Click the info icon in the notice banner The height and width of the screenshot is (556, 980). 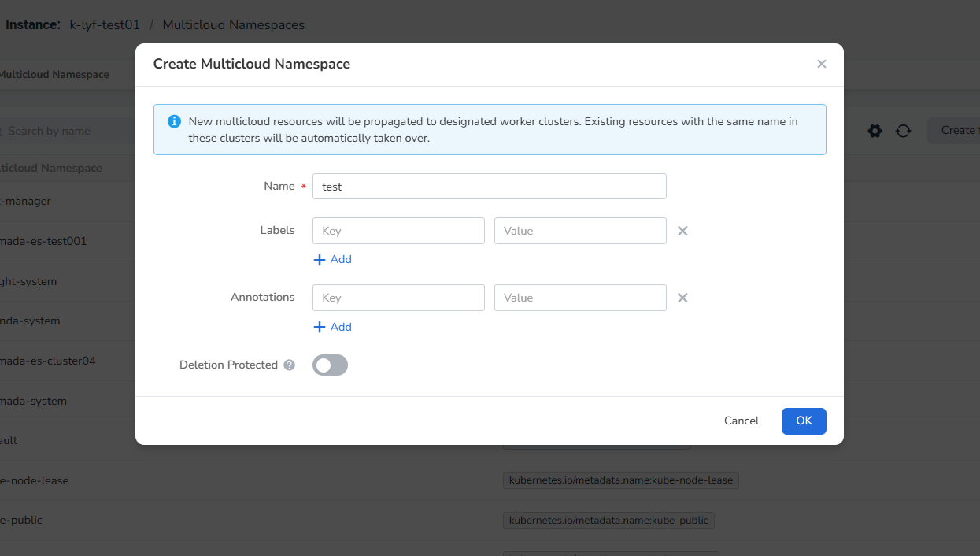174,122
